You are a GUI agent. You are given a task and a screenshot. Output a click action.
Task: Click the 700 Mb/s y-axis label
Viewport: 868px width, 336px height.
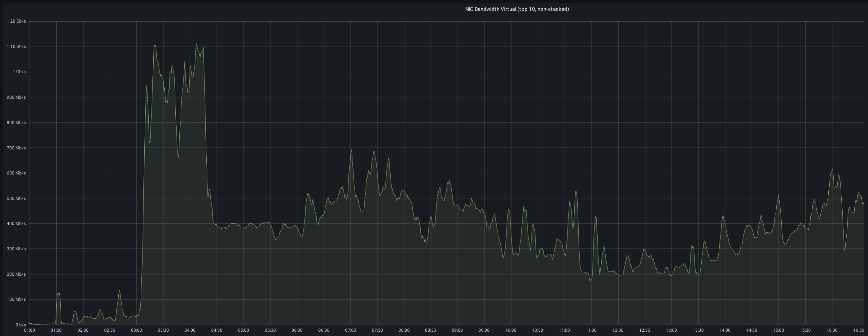click(x=16, y=148)
